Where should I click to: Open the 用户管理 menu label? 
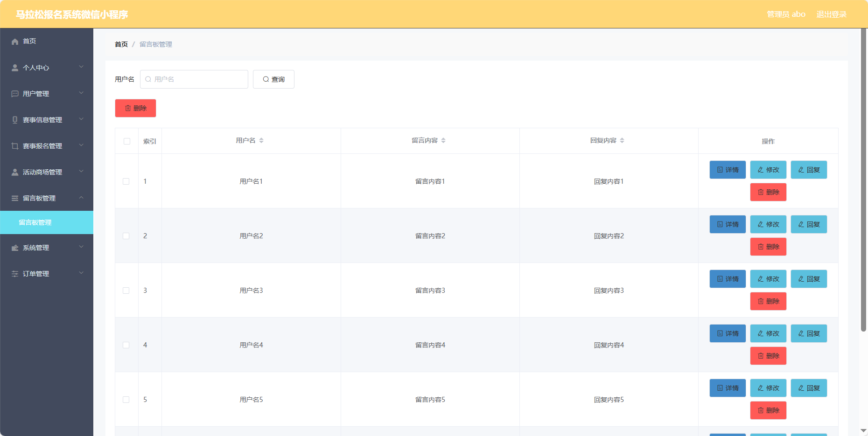point(36,94)
